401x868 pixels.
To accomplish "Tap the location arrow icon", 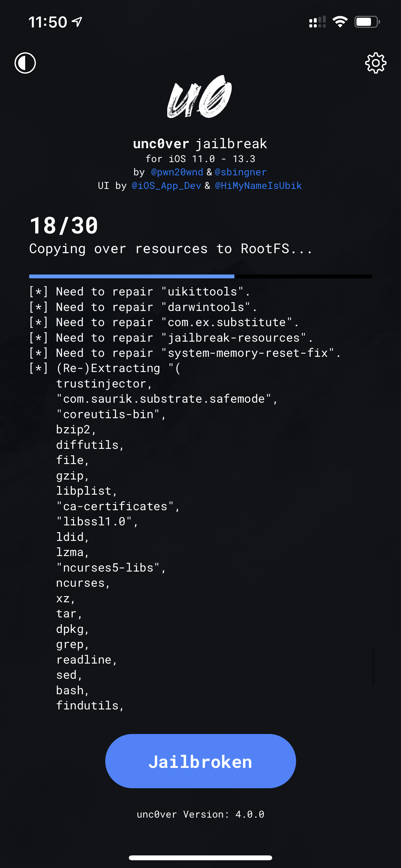I will pos(77,22).
